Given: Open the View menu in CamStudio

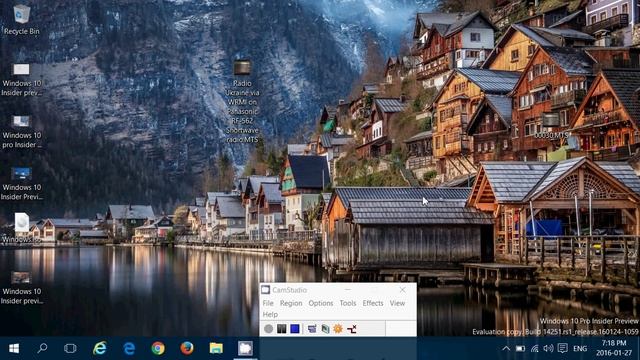Looking at the screenshot, I should [x=397, y=303].
